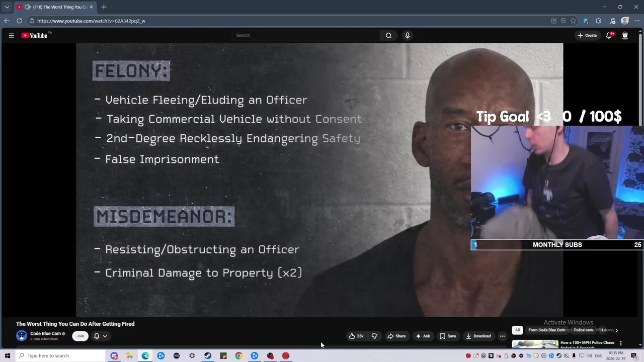The height and width of the screenshot is (362, 644).
Task: Bookmark page with the star icon
Action: click(573, 21)
